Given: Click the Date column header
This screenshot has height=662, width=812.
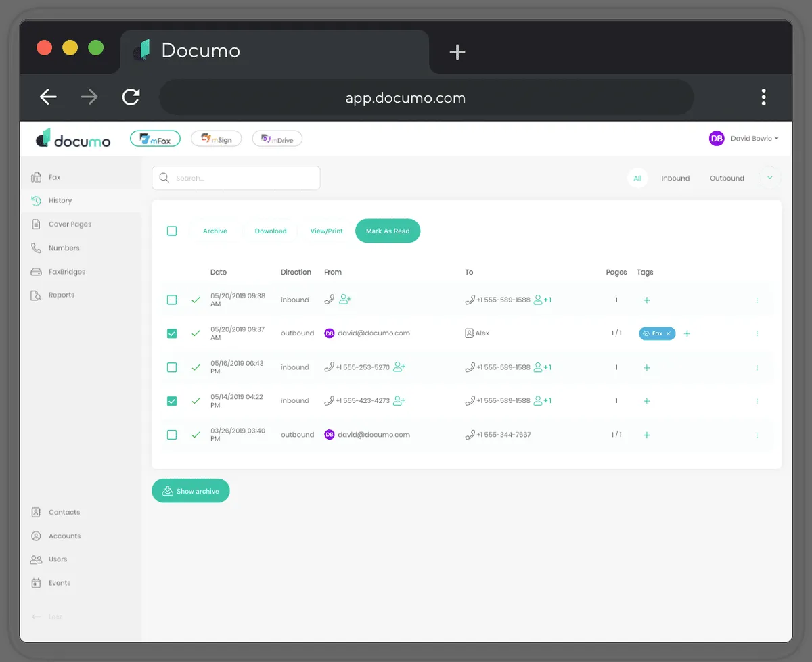Looking at the screenshot, I should (x=219, y=272).
